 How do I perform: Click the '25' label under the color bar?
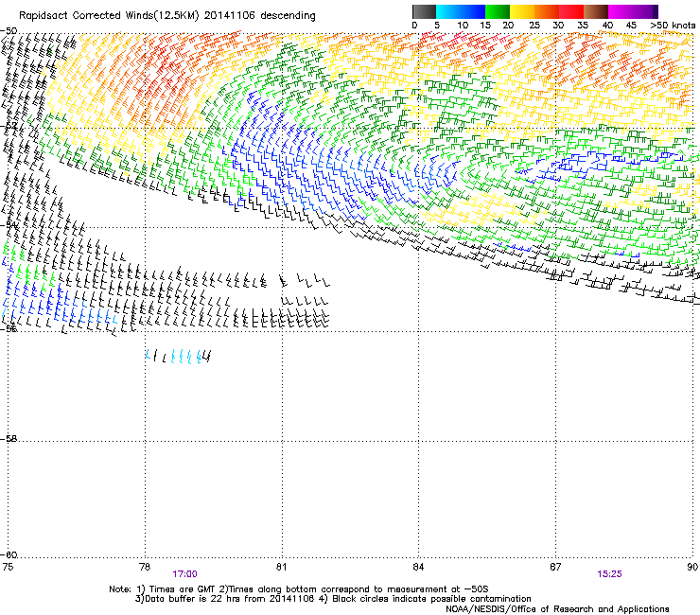534,26
